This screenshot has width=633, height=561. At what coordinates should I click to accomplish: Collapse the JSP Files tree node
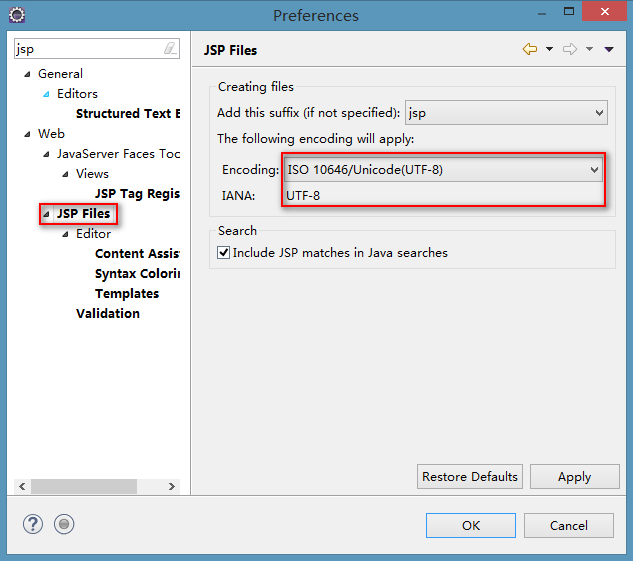[x=46, y=214]
